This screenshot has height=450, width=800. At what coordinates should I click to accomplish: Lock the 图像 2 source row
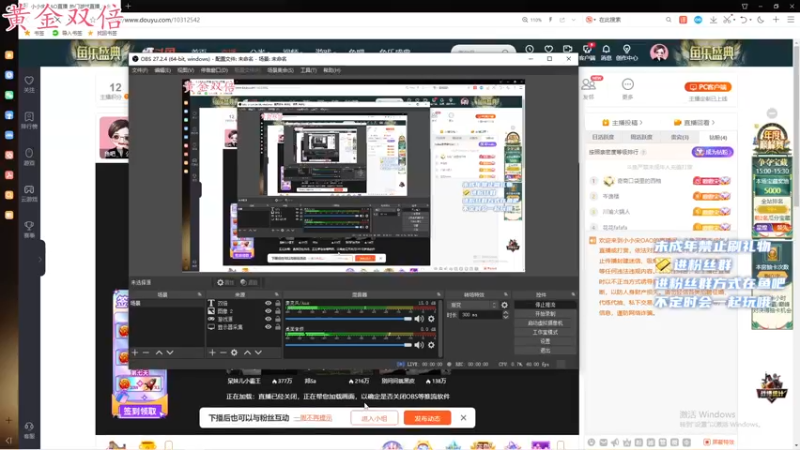[x=278, y=311]
